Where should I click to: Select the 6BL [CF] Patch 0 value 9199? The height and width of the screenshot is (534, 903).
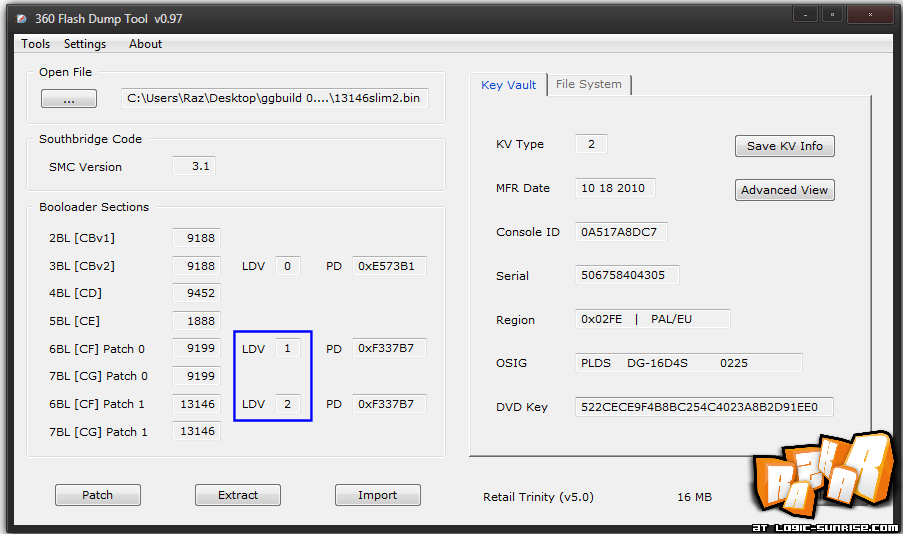196,348
